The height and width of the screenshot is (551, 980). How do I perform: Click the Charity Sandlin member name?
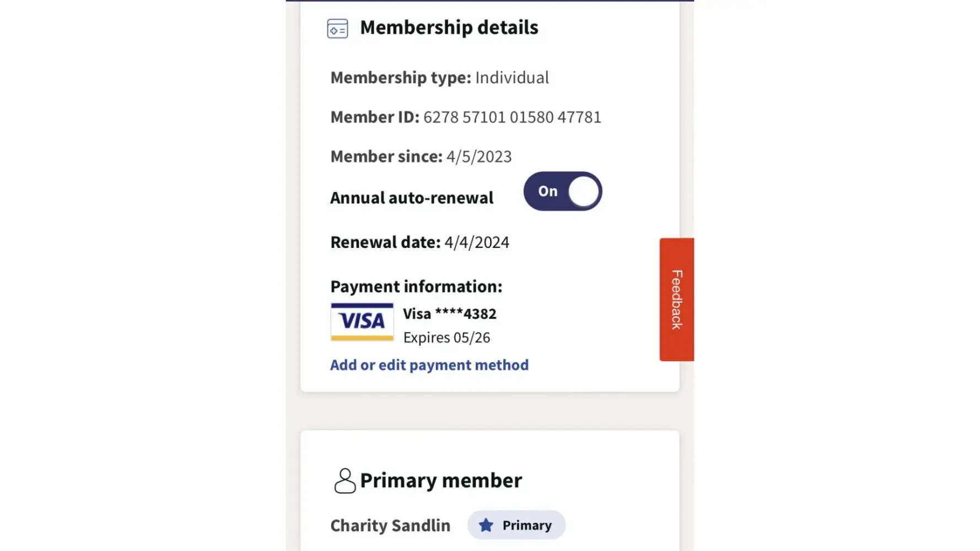(x=390, y=526)
